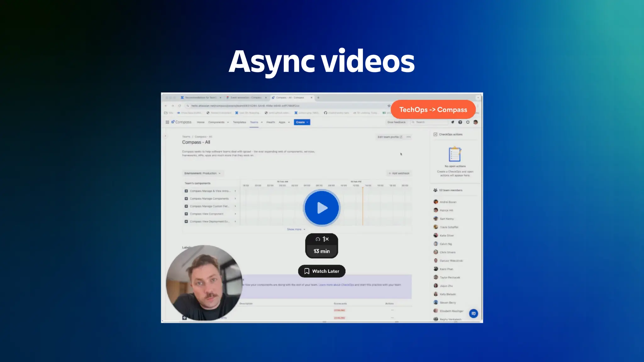Open the presenter's webcam bubble

[204, 283]
